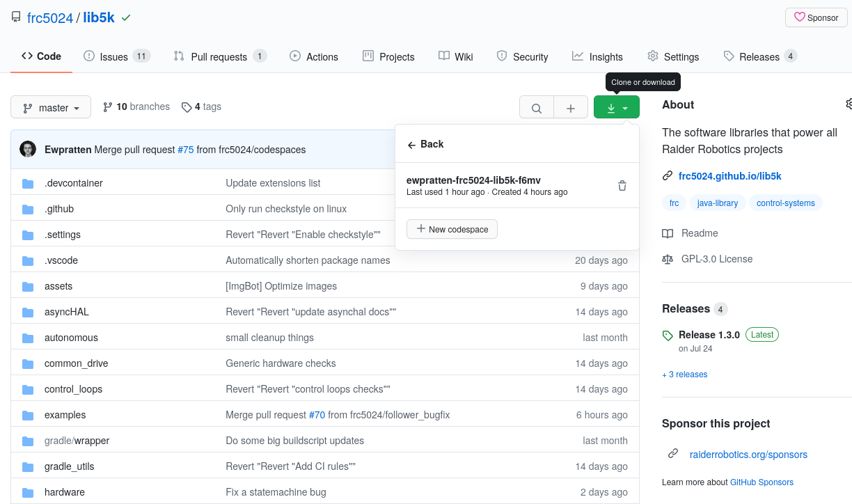
Task: Click the back arrow in codespace panel
Action: (x=411, y=145)
